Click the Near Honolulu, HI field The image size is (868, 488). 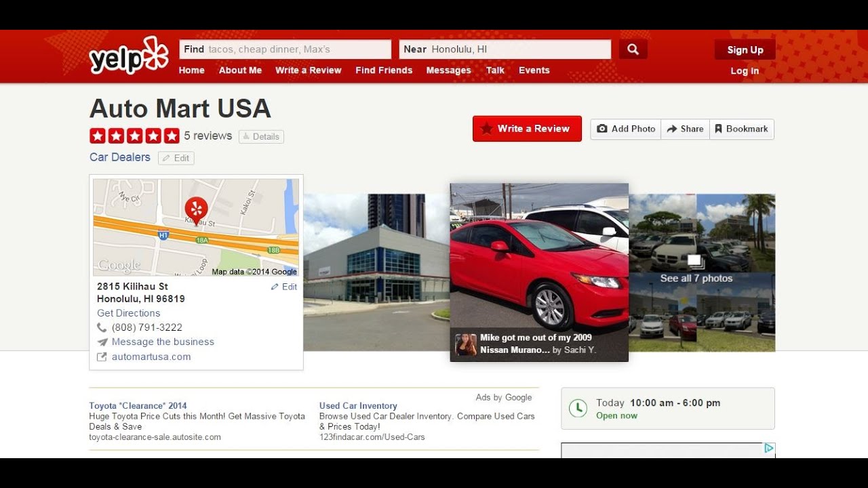coord(505,49)
